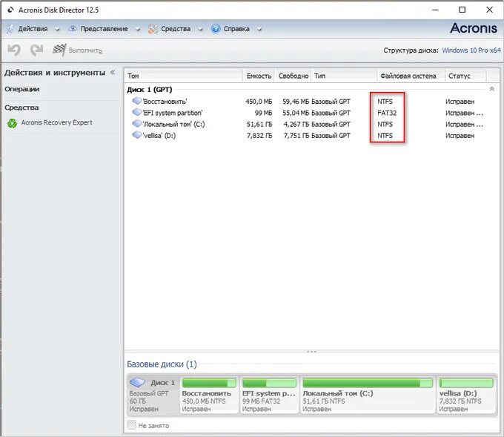Maximize the Acronis Disk Director window

click(x=462, y=10)
